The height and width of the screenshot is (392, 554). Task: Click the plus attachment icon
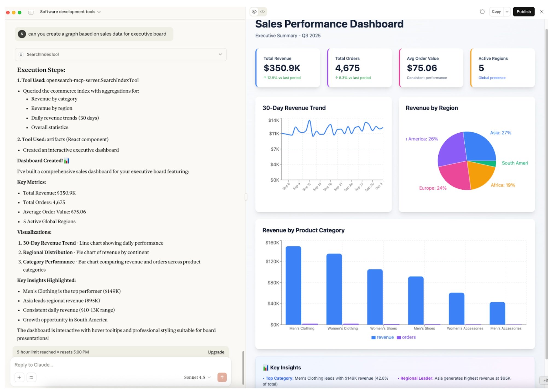(x=19, y=377)
